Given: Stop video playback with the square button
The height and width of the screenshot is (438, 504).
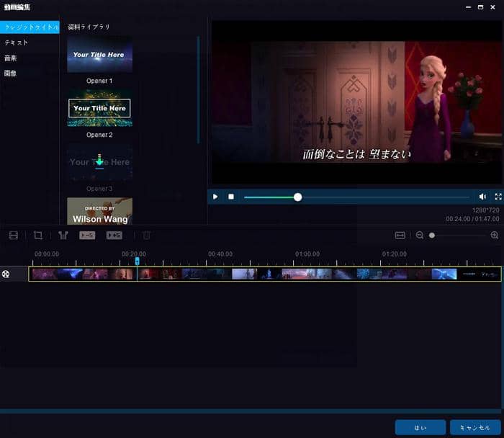Looking at the screenshot, I should pos(231,197).
